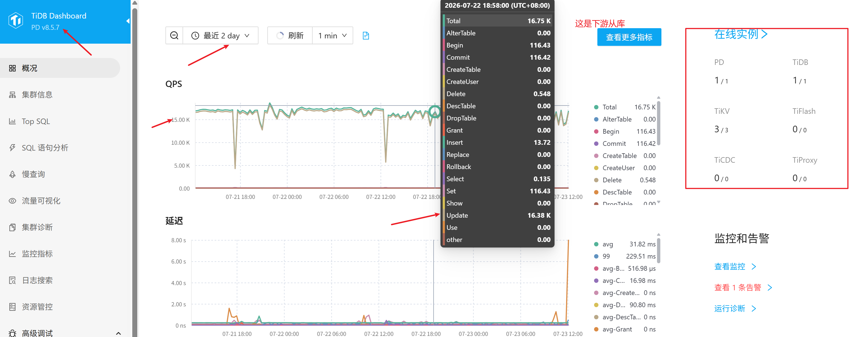This screenshot has height=337, width=868.
Task: Click the 集群信息 cluster icon
Action: (x=12, y=95)
